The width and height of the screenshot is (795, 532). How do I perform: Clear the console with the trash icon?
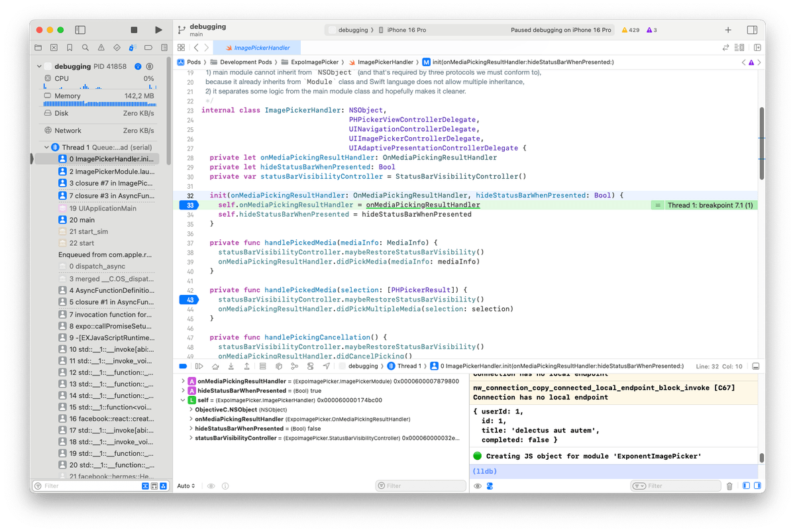[x=729, y=486]
